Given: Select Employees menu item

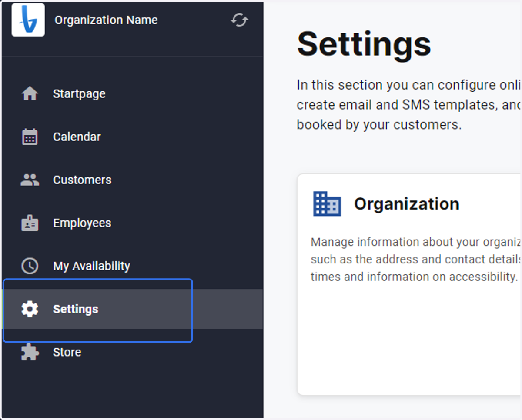Looking at the screenshot, I should (x=132, y=223).
